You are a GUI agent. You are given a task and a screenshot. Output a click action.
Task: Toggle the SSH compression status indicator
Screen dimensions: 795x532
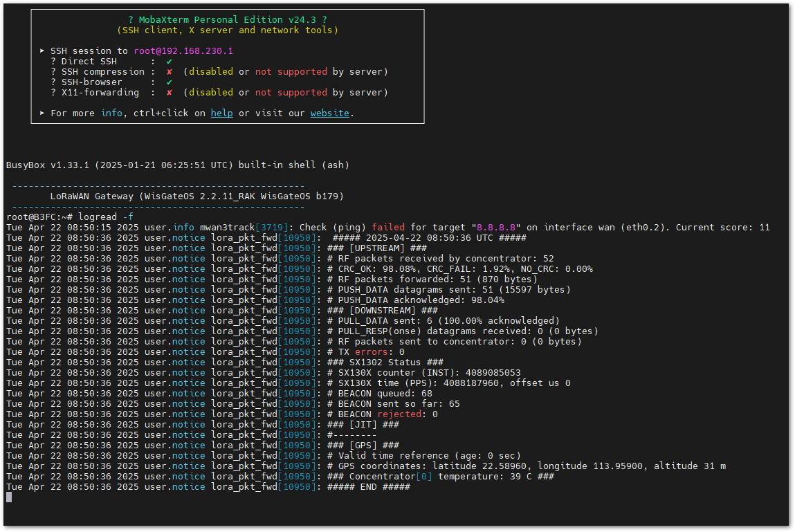(169, 71)
